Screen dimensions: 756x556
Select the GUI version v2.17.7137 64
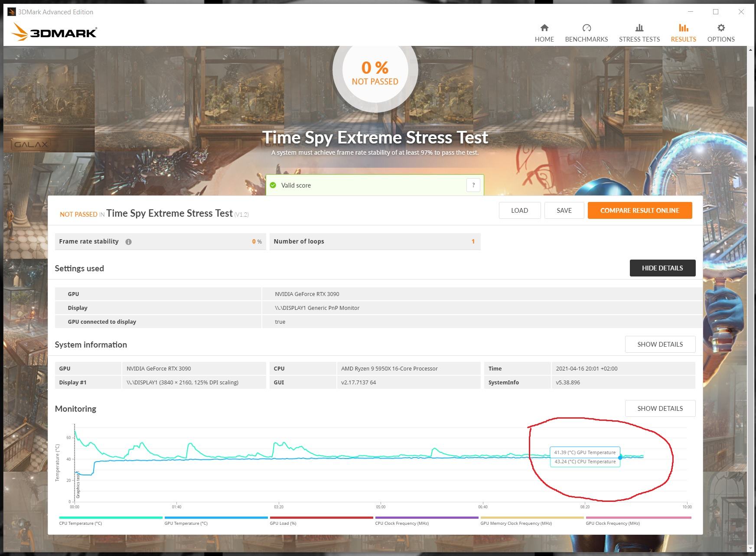[x=358, y=382]
